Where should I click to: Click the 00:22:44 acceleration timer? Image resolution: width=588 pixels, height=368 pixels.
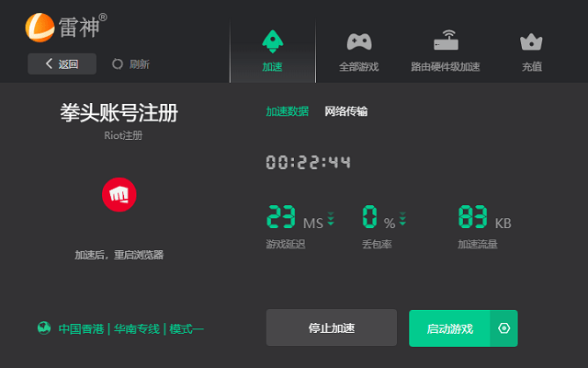pos(309,163)
